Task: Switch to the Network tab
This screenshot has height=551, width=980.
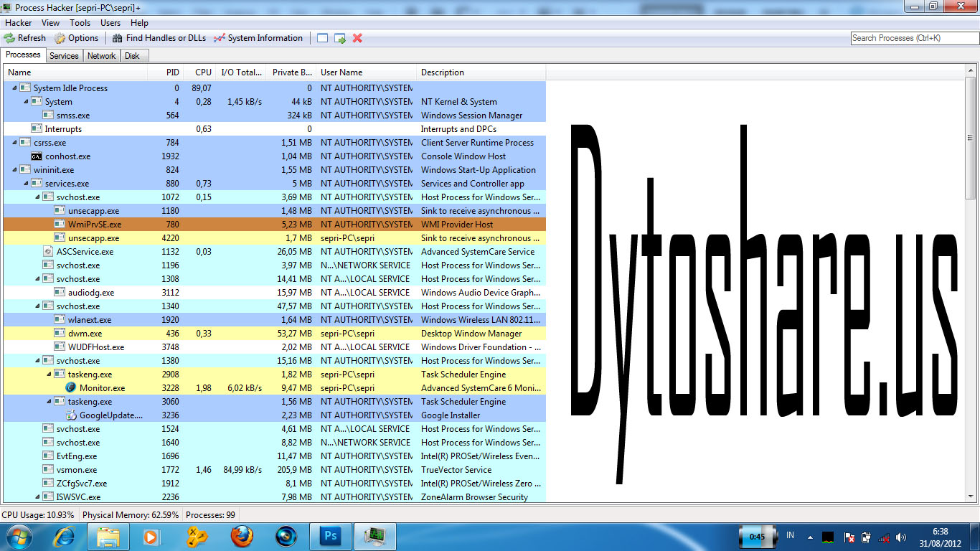Action: point(101,56)
